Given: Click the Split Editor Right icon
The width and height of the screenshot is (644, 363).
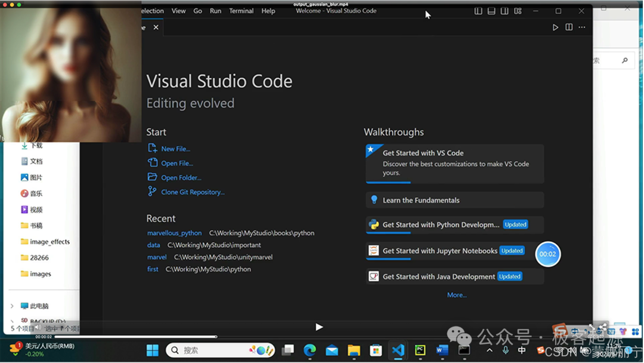Looking at the screenshot, I should pyautogui.click(x=569, y=27).
